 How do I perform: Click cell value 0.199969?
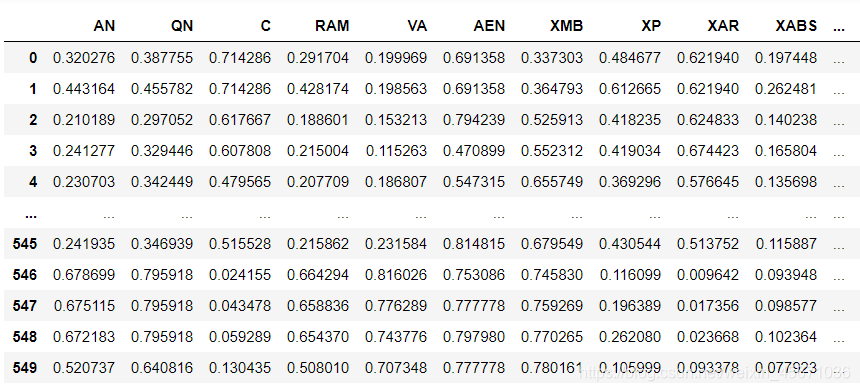tap(396, 58)
